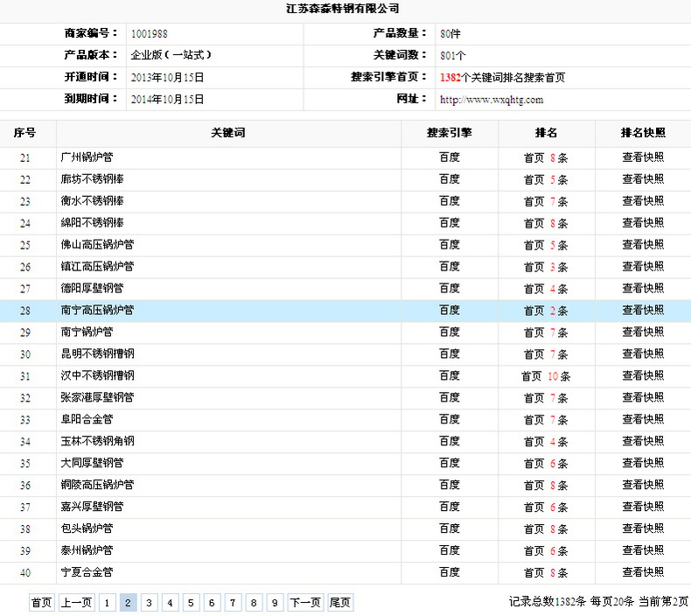Image resolution: width=691 pixels, height=616 pixels.
Task: Select the 企业版（一站式）version text
Action: pos(171,55)
